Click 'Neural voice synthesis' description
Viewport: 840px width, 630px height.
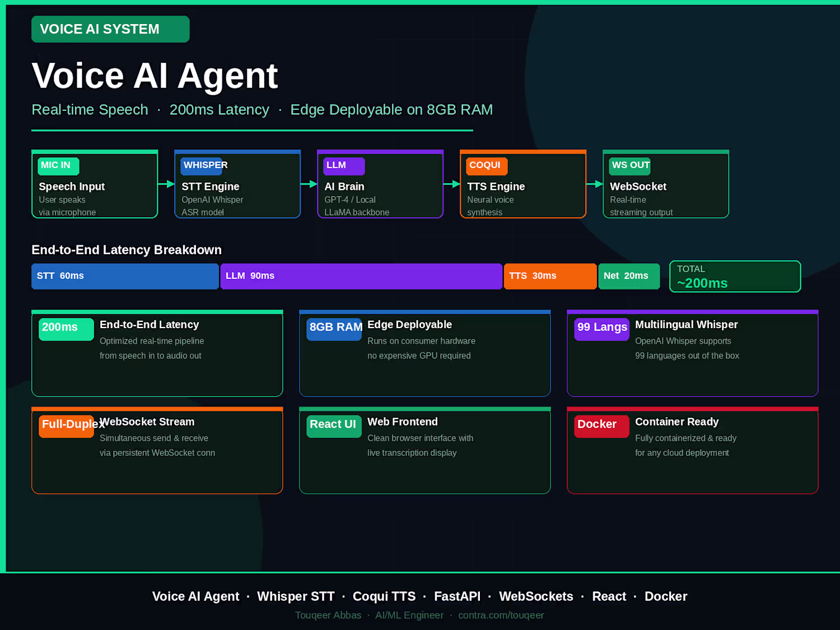[x=491, y=206]
